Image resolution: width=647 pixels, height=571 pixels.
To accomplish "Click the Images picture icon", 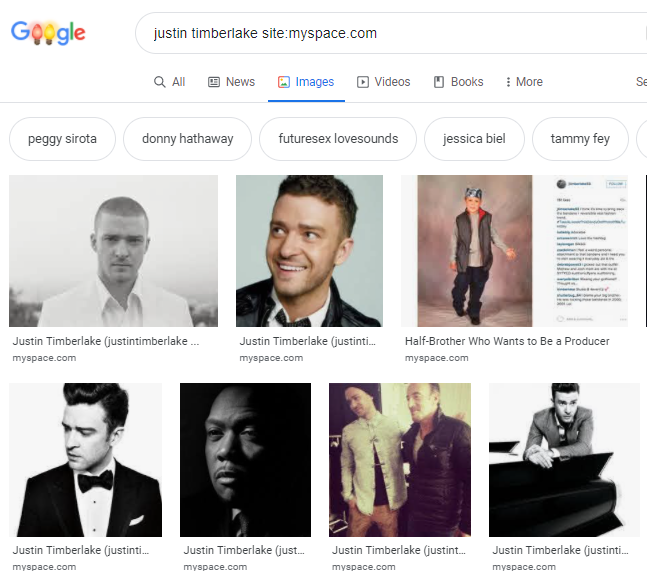I will point(283,82).
